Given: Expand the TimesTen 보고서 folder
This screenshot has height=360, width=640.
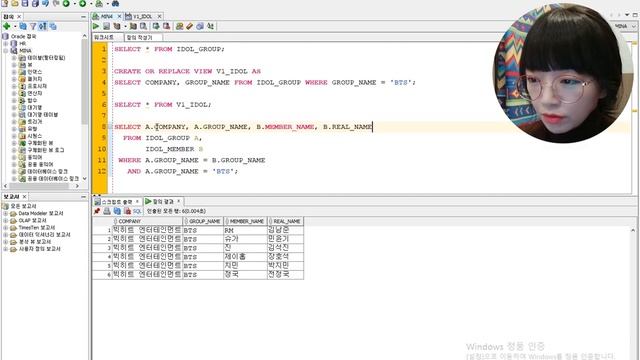Looking at the screenshot, I should pyautogui.click(x=6, y=227).
